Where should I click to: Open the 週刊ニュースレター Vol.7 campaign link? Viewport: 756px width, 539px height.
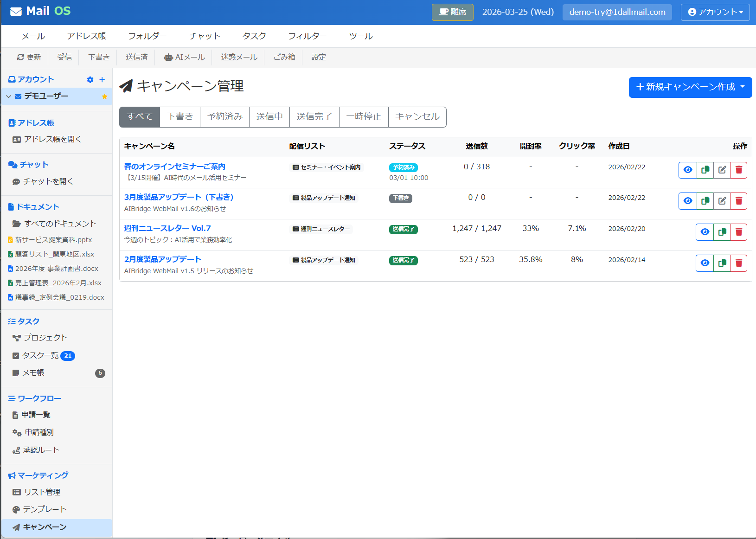(168, 228)
